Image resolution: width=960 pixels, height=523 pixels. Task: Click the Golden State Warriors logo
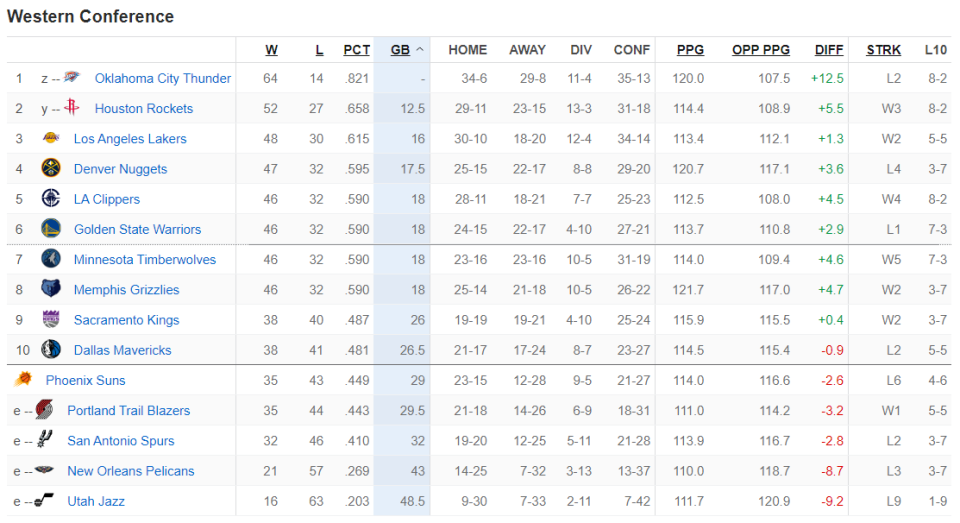click(x=51, y=228)
